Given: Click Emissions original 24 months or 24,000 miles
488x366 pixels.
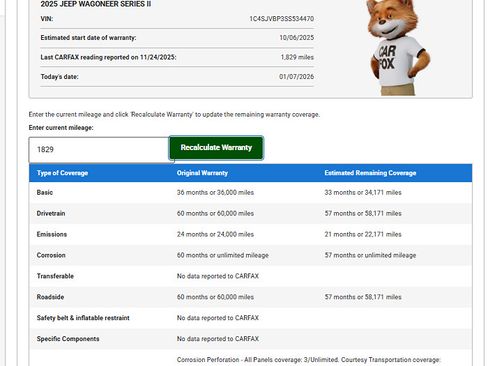Looking at the screenshot, I should pos(215,234).
